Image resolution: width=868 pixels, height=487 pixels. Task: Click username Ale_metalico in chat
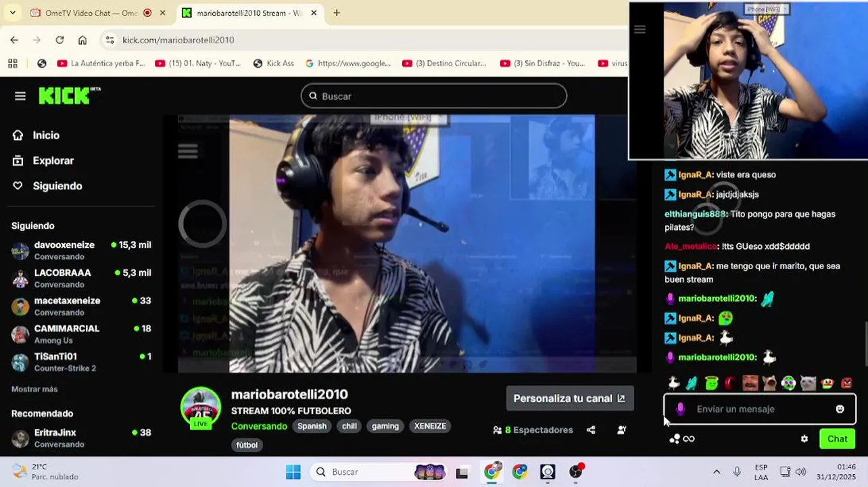point(691,246)
